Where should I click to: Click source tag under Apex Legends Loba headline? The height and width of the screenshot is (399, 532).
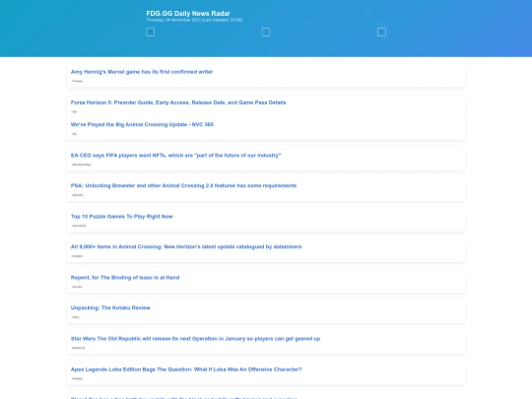pos(78,378)
